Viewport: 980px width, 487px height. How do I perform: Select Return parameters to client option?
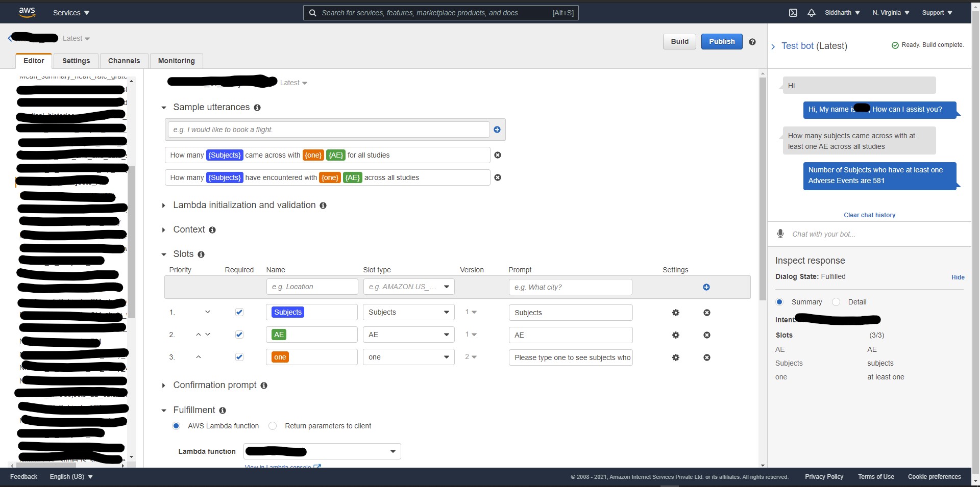click(x=273, y=426)
